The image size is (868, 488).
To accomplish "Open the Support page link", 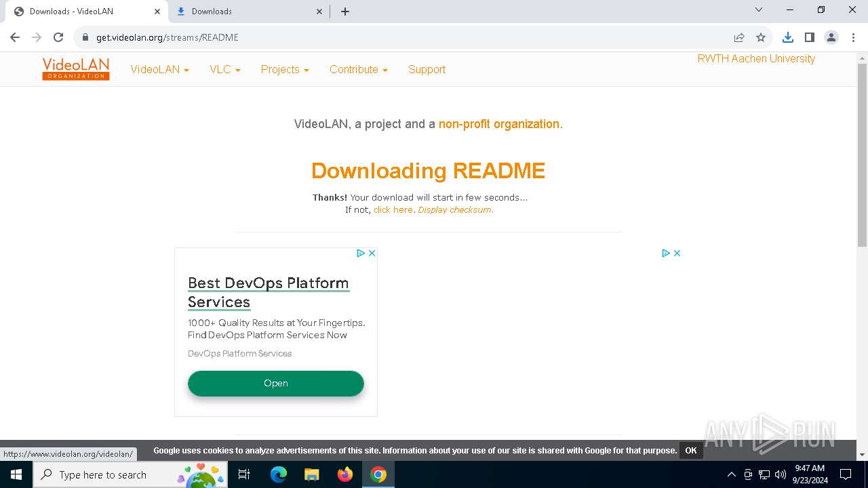I will click(x=427, y=69).
